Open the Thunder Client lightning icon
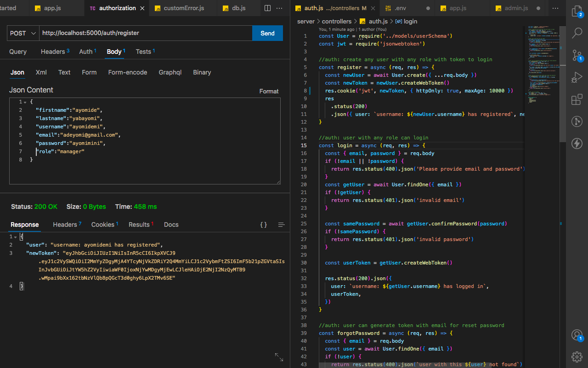The height and width of the screenshot is (368, 588). pyautogui.click(x=577, y=144)
